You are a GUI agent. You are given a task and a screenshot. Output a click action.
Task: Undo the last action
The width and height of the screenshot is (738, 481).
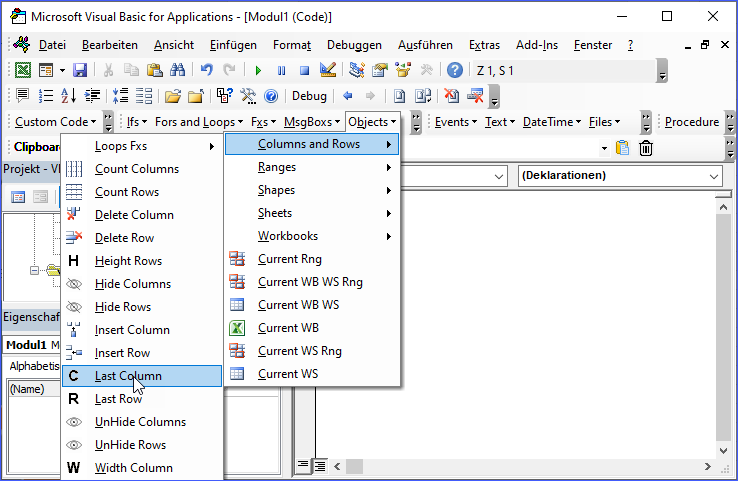[206, 71]
